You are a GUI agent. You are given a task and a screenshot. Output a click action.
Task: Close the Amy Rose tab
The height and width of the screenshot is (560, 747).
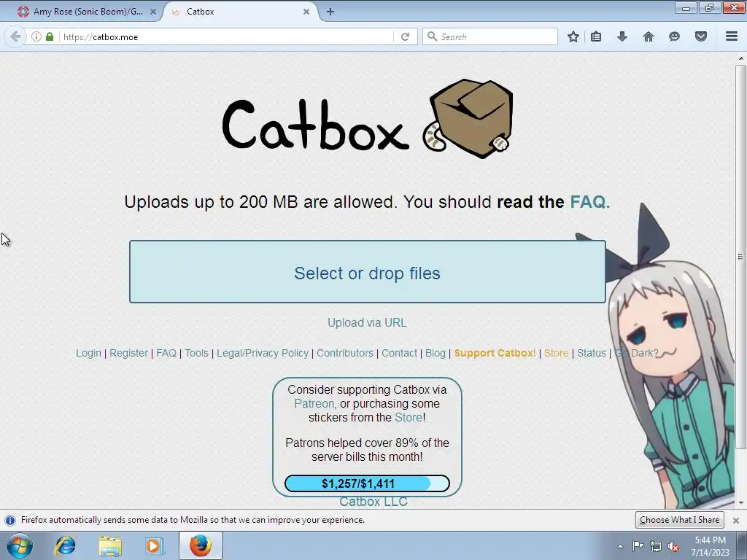click(153, 12)
